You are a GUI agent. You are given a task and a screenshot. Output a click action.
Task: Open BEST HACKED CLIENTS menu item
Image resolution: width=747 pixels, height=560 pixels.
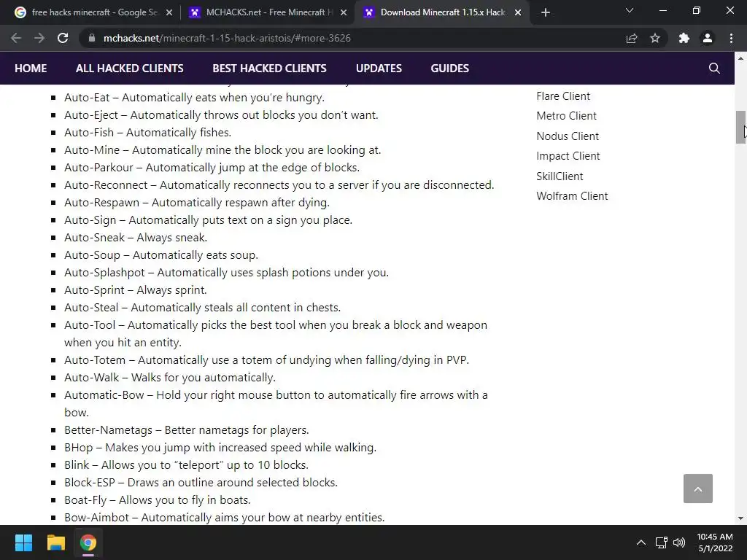click(270, 68)
